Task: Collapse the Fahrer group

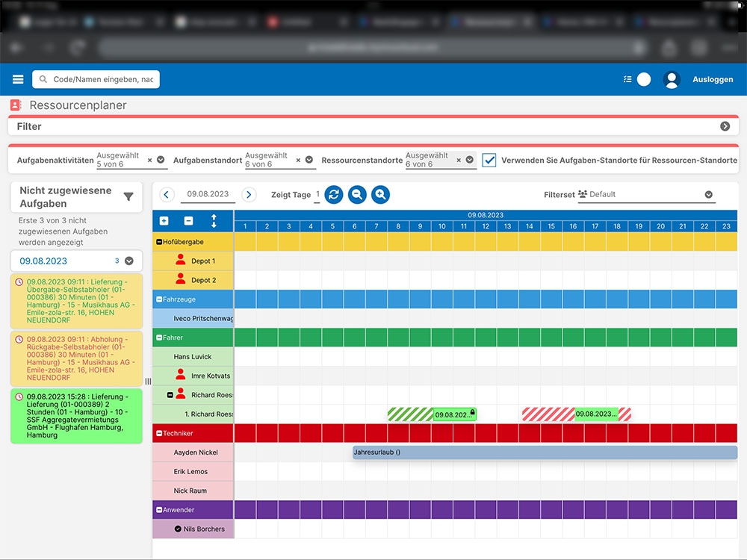Action: (x=159, y=337)
